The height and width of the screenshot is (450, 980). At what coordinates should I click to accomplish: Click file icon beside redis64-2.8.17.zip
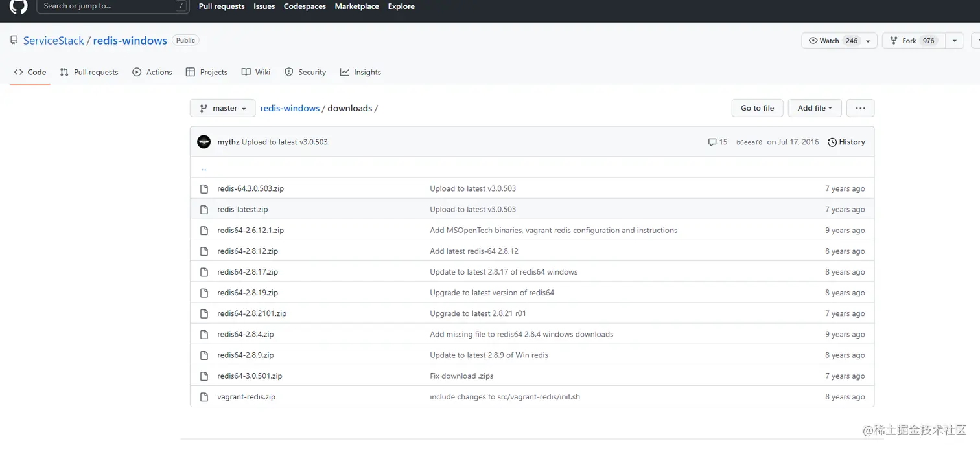tap(204, 272)
